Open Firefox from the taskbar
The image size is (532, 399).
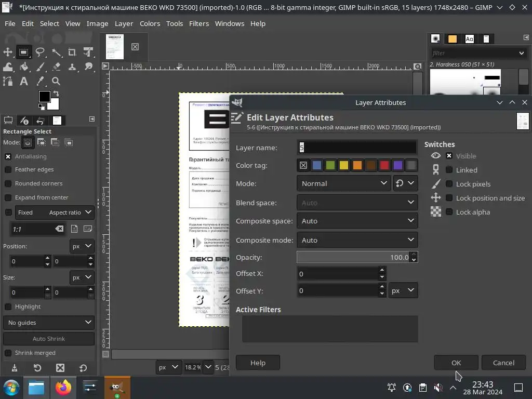tap(63, 388)
